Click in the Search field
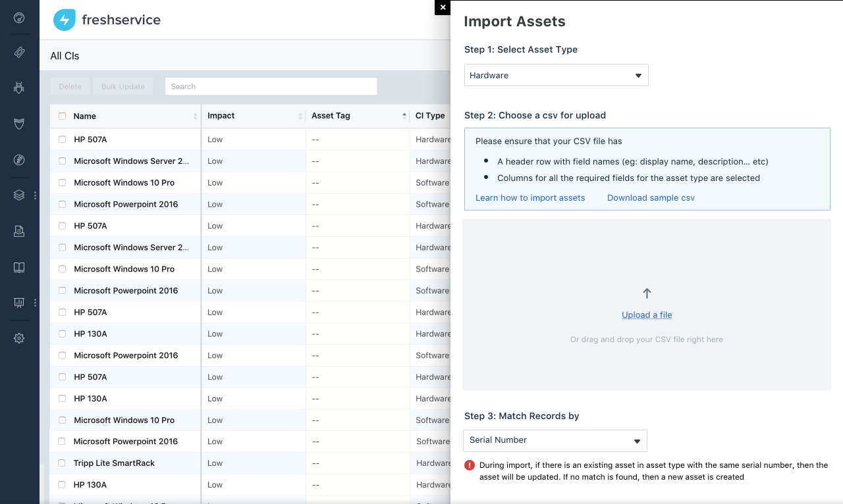 point(271,86)
